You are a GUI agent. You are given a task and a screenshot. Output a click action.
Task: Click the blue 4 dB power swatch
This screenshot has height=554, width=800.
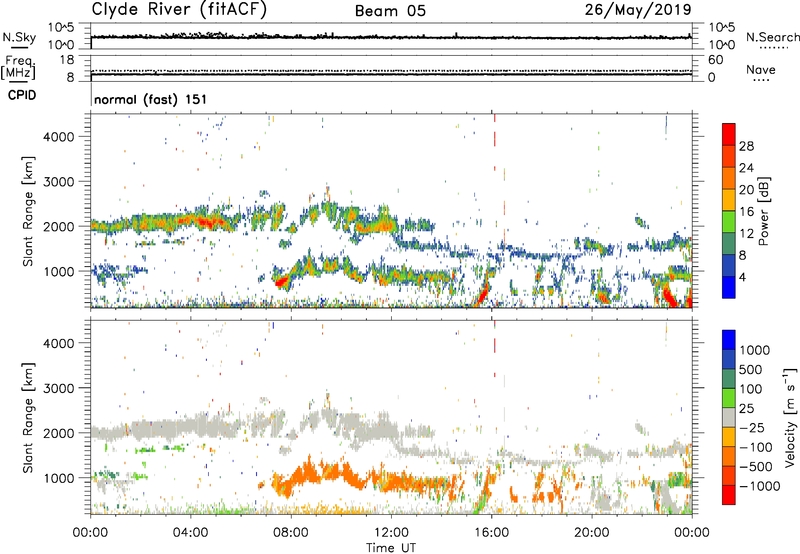pos(729,287)
